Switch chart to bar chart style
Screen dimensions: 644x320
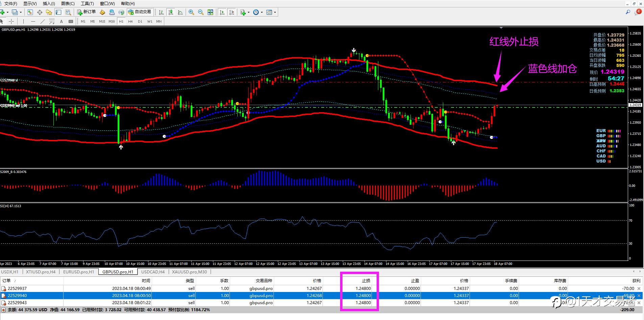click(x=161, y=12)
